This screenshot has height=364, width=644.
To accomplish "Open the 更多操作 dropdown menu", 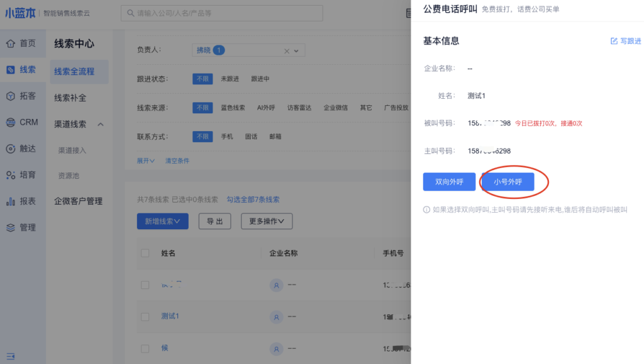I will (267, 221).
